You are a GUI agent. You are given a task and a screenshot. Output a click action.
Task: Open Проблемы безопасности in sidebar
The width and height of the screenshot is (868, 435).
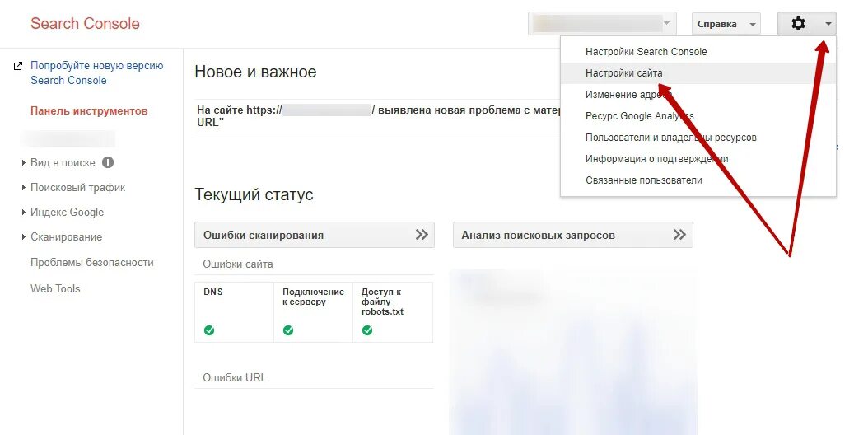pos(92,263)
